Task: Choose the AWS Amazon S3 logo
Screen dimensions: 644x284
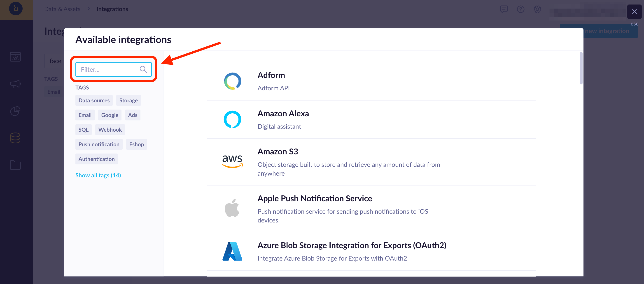Action: click(x=233, y=161)
